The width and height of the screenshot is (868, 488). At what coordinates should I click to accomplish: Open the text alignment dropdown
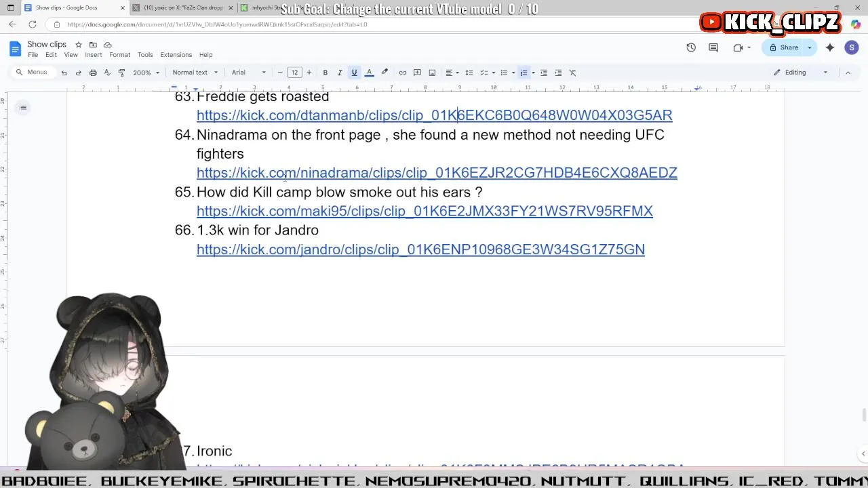coord(452,73)
